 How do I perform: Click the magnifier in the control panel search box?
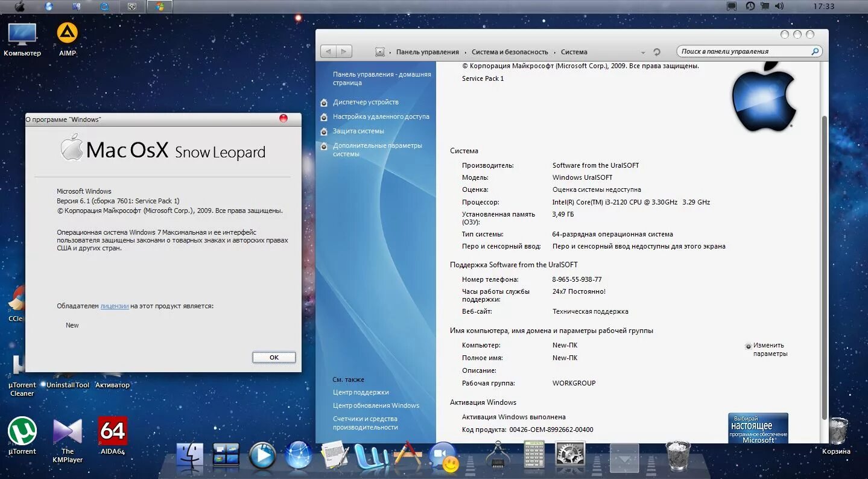[815, 51]
